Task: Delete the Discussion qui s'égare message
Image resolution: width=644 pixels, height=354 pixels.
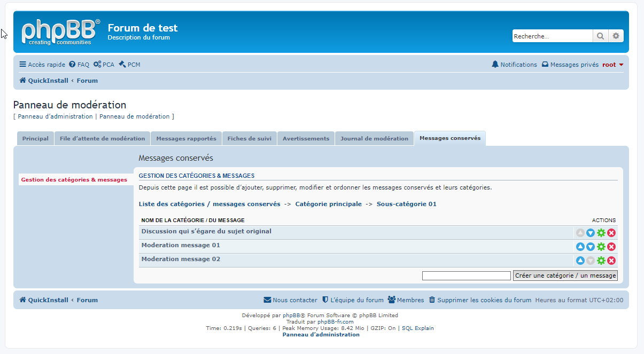Action: click(611, 233)
